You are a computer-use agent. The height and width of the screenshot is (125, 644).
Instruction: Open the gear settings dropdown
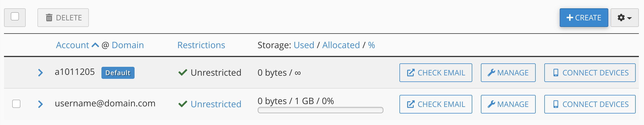624,18
